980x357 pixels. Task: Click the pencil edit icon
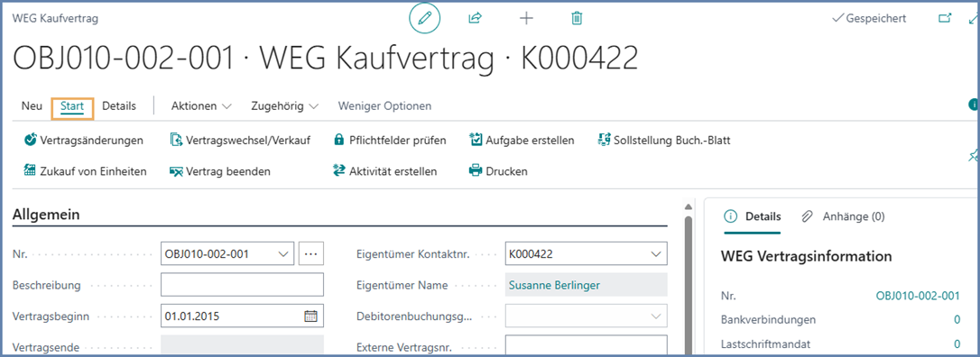tap(425, 19)
